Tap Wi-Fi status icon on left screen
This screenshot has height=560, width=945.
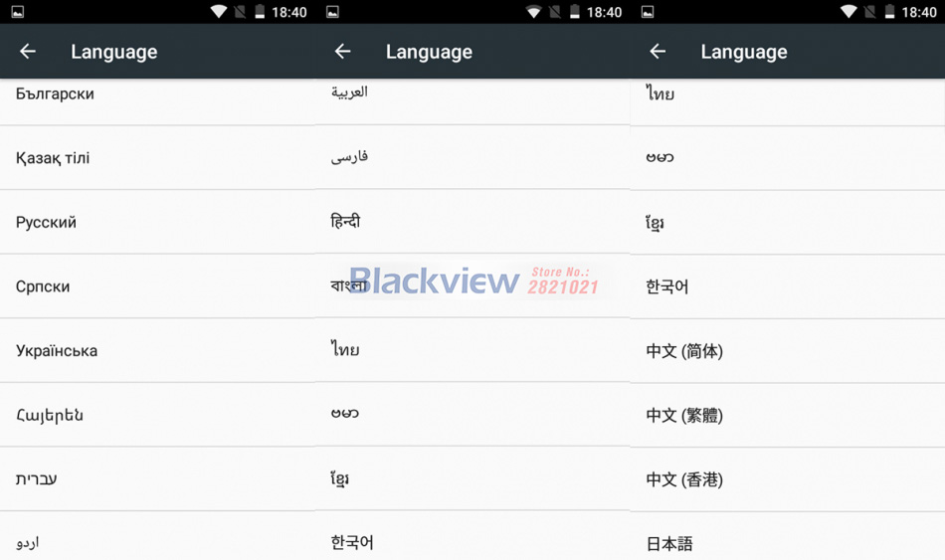(219, 12)
